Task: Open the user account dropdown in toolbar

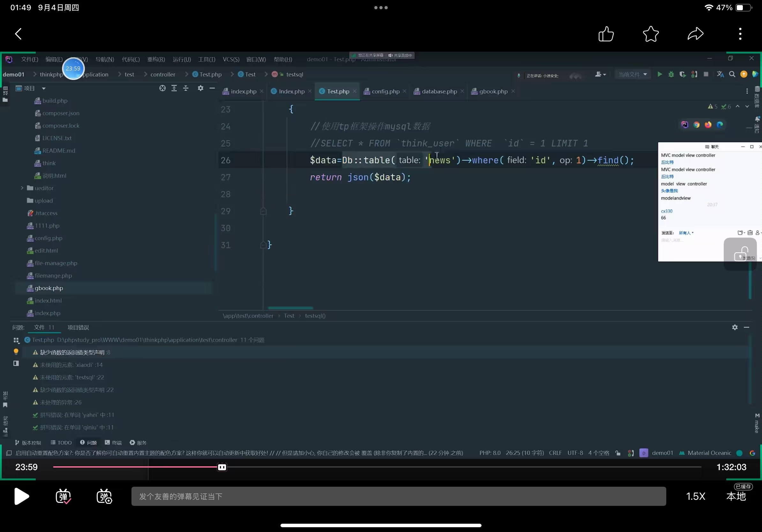Action: (600, 74)
